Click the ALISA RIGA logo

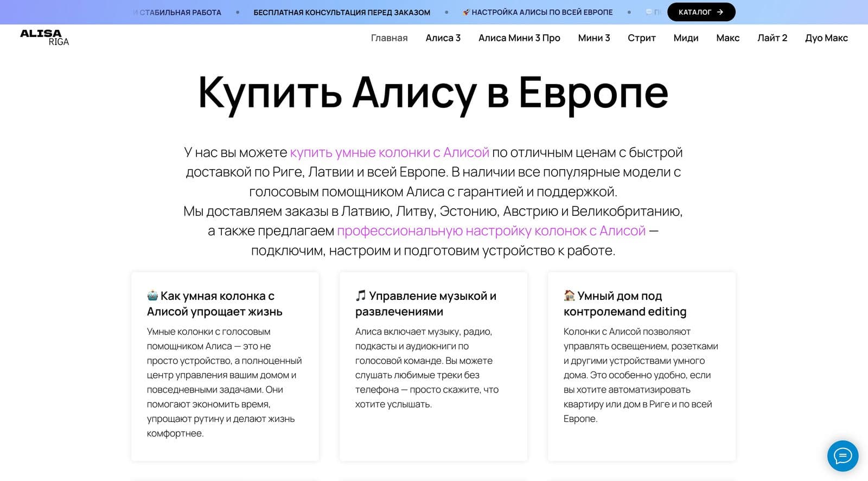(x=44, y=37)
